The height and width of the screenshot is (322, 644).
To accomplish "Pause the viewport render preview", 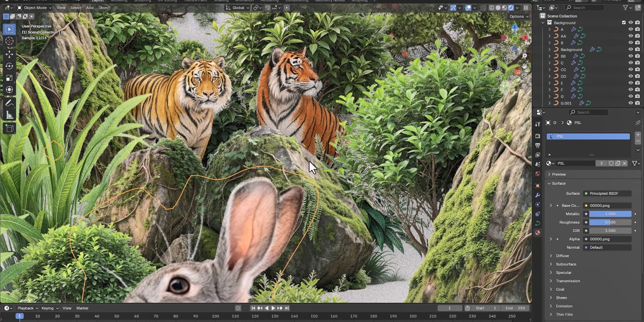I will 526,8.
